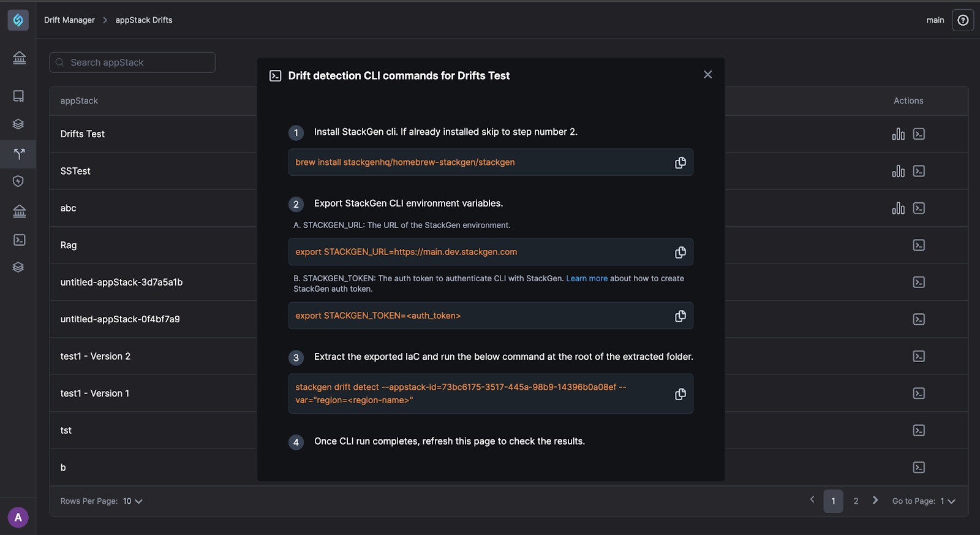Go to the previous page arrow

click(812, 500)
